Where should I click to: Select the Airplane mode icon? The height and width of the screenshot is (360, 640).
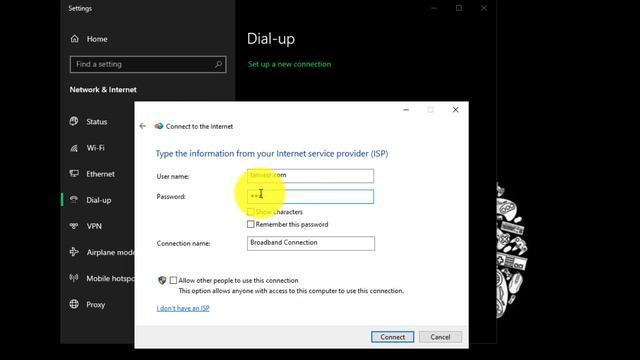point(74,252)
